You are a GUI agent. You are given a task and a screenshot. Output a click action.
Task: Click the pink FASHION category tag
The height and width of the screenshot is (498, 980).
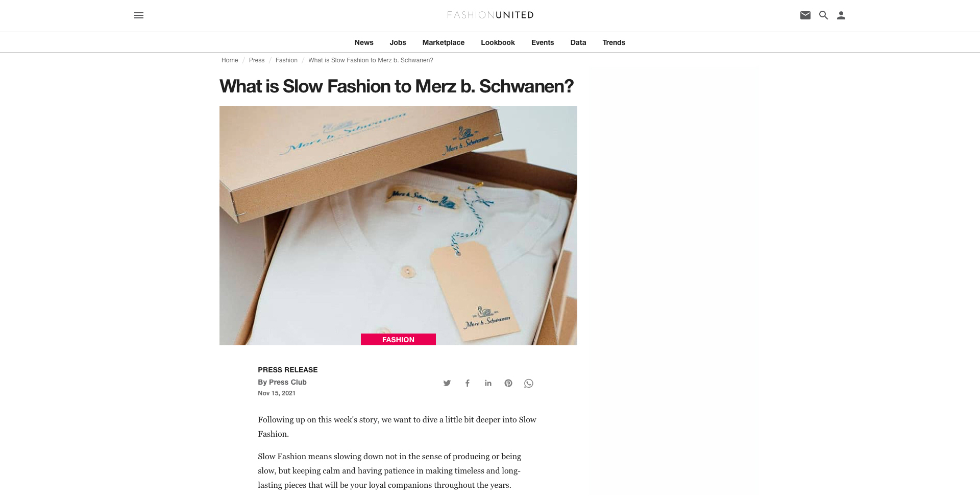point(398,340)
